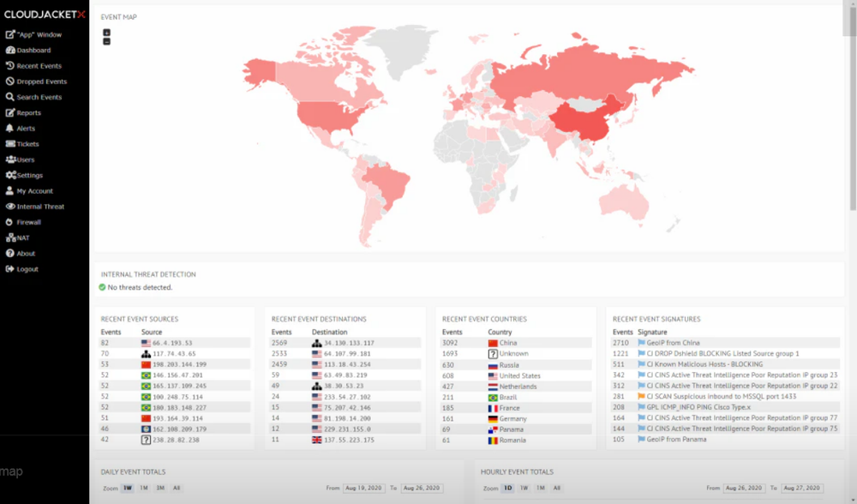The width and height of the screenshot is (857, 504).
Task: Select source IP 146.156.47.201
Action: [177, 375]
